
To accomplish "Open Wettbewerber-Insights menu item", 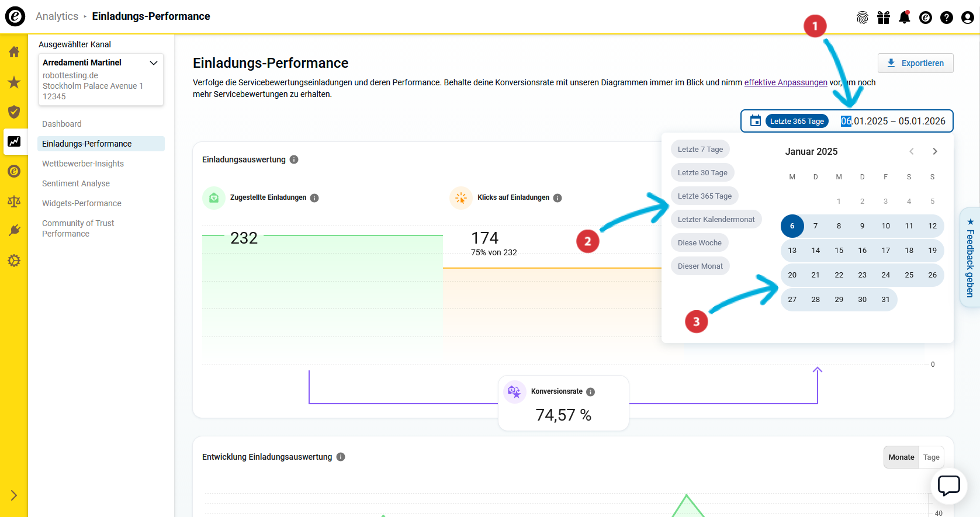I will [x=83, y=164].
